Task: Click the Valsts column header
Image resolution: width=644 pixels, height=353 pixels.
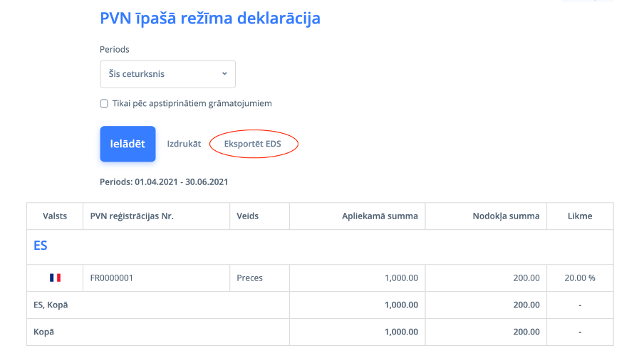Action: point(55,216)
